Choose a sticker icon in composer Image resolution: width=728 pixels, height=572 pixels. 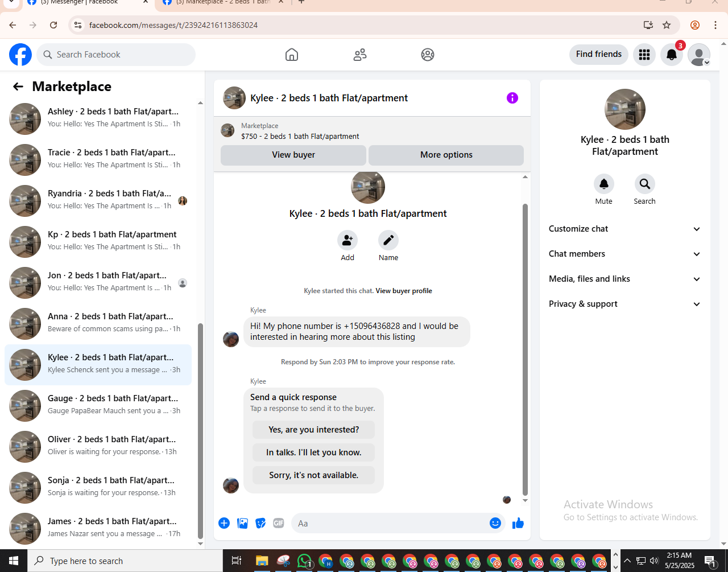pos(260,523)
